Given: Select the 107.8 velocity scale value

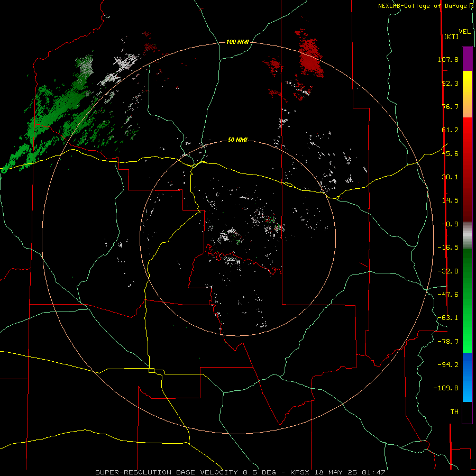Looking at the screenshot, I should (448, 59).
